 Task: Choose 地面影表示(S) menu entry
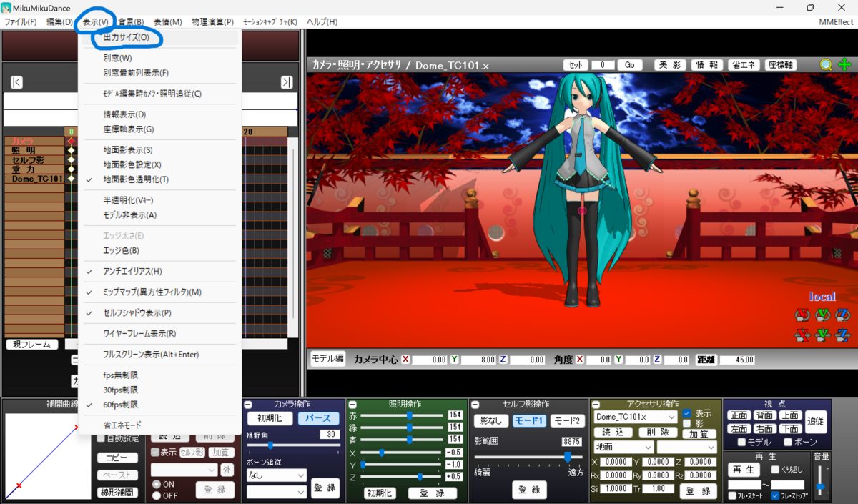coord(160,150)
